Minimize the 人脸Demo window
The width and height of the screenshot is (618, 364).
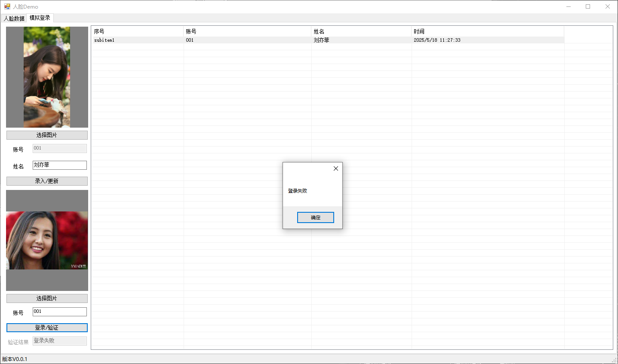569,6
